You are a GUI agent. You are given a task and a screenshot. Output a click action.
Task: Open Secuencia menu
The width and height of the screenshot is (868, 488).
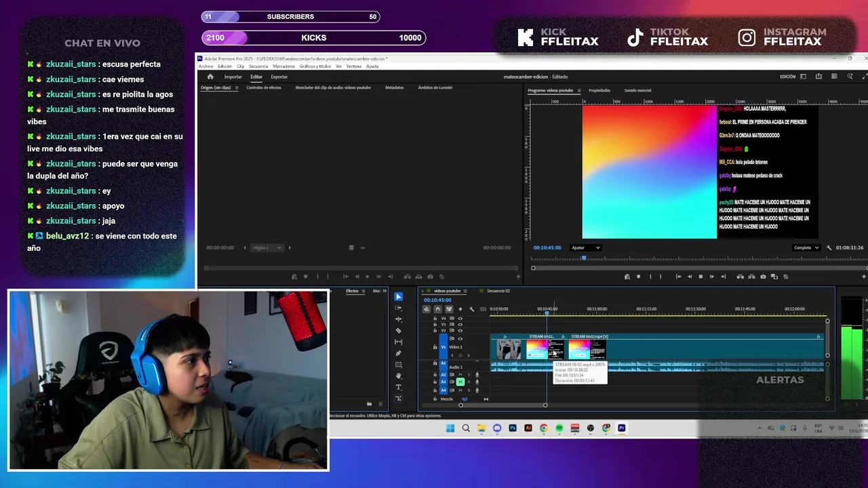[258, 66]
